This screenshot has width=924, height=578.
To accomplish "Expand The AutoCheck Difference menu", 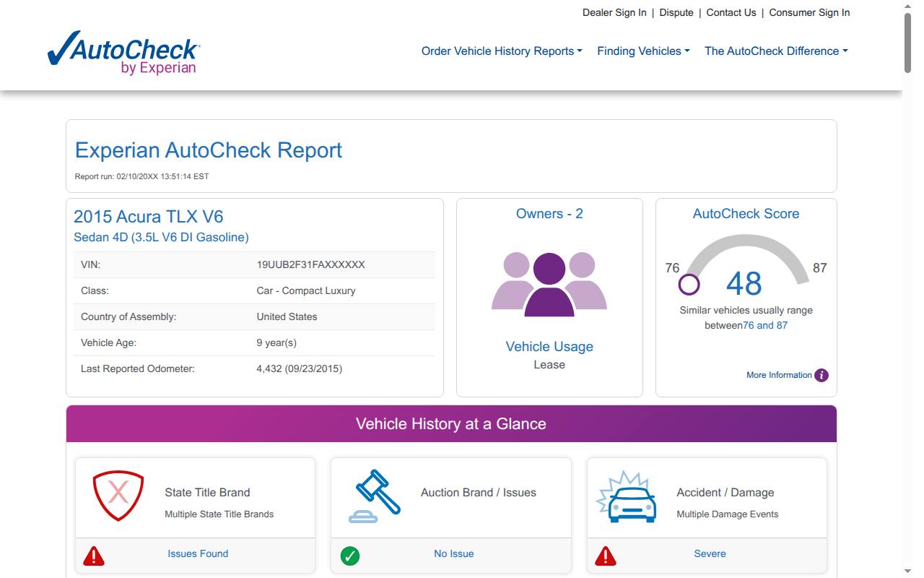I will 776,51.
